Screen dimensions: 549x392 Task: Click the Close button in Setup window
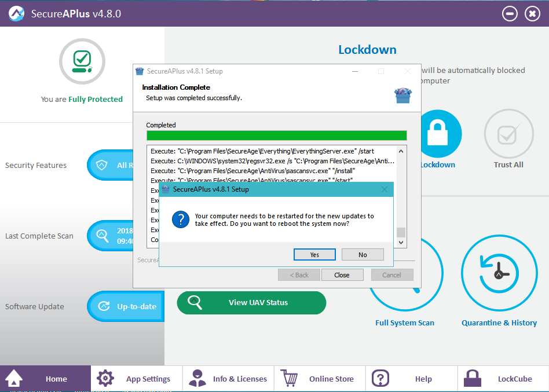tap(342, 275)
